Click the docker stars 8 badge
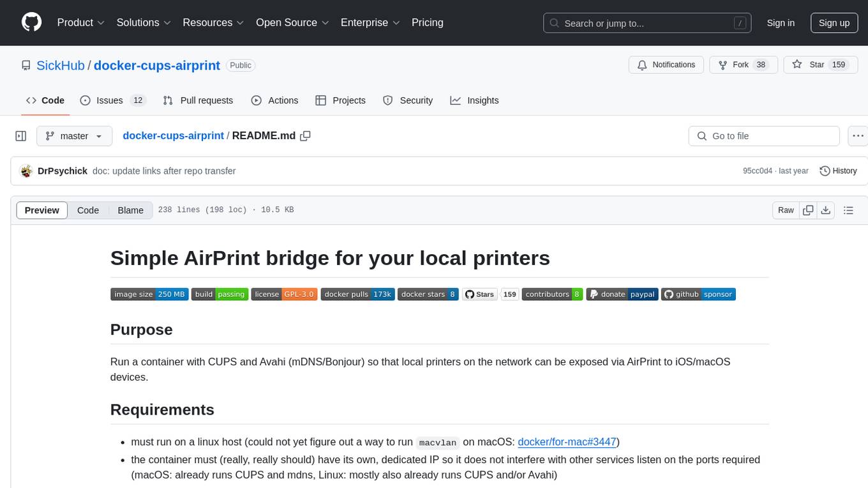Screen dimensions: 868x488 click(x=428, y=294)
